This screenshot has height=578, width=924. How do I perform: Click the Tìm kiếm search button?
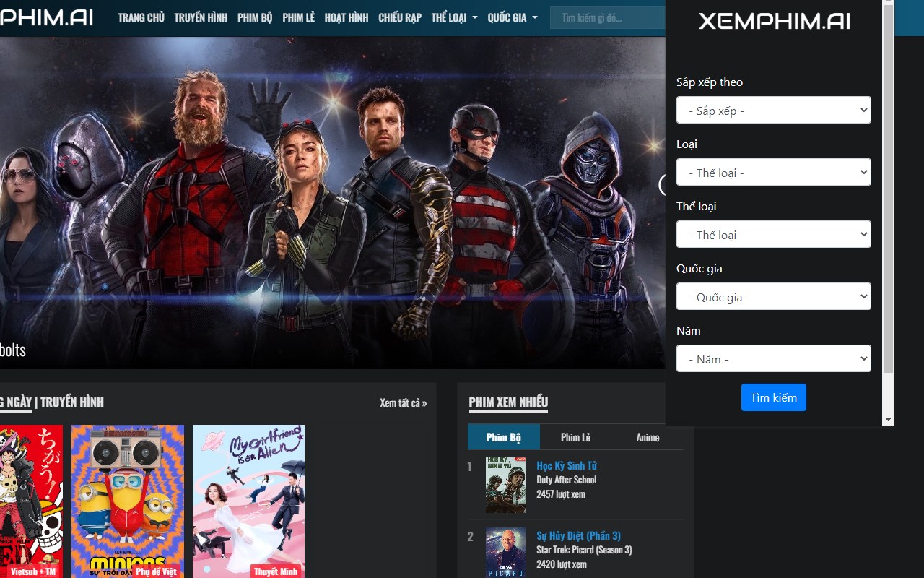click(x=774, y=397)
